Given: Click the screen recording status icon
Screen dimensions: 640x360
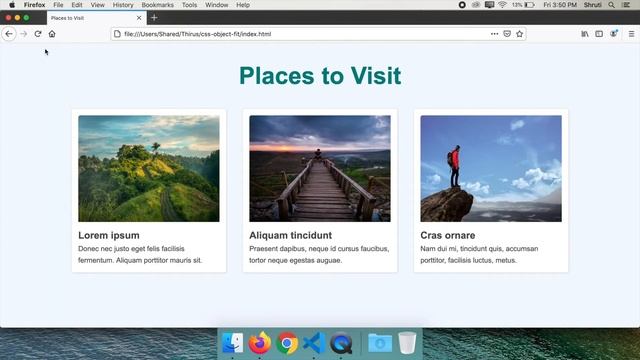Looking at the screenshot, I should click(462, 5).
